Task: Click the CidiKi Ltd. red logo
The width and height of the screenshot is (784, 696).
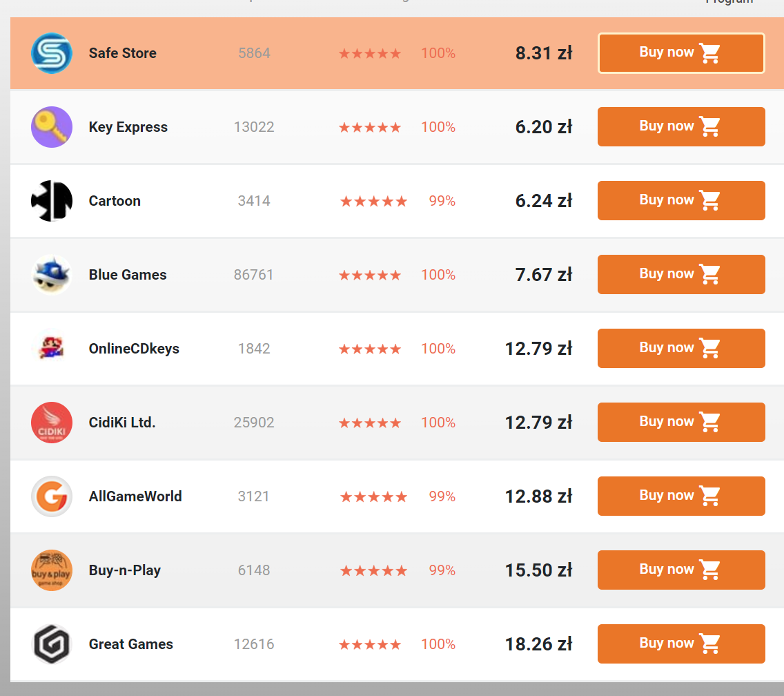Action: tap(52, 423)
